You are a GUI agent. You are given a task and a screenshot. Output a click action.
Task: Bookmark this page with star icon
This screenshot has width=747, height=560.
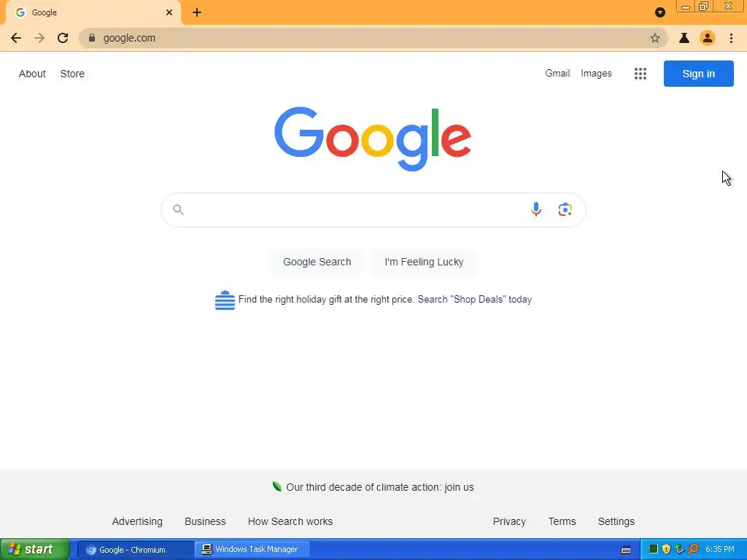coord(655,38)
